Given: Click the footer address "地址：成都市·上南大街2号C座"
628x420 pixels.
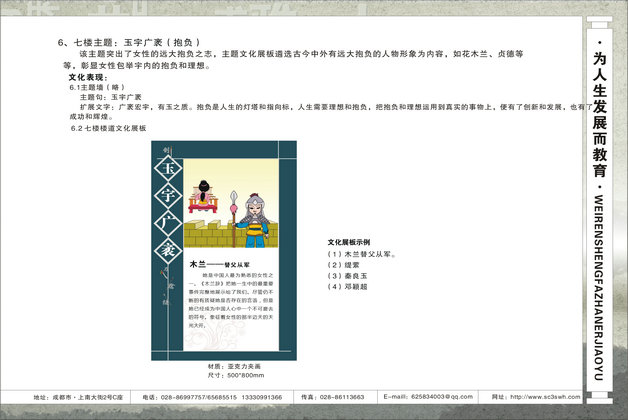Looking at the screenshot, I should tap(78, 397).
